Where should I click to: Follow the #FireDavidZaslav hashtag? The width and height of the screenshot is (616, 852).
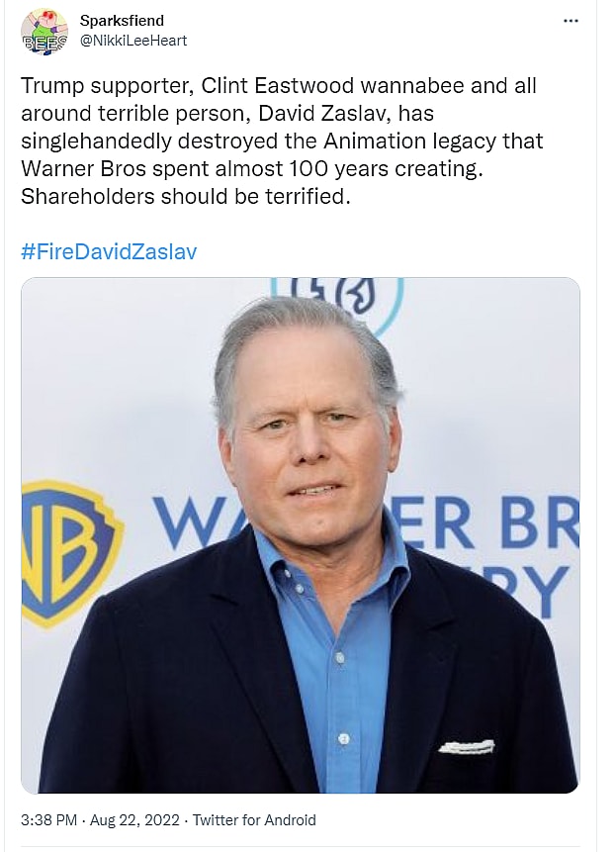point(109,251)
